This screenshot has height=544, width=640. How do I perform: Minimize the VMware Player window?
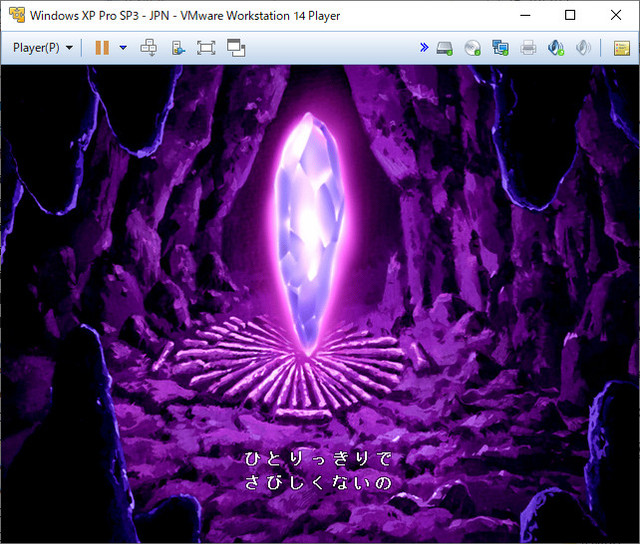pyautogui.click(x=525, y=16)
